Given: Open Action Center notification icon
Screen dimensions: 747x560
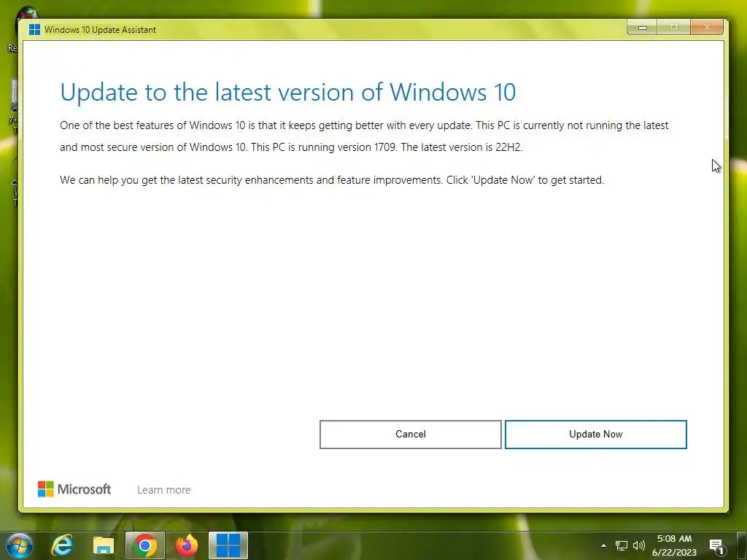Looking at the screenshot, I should 717,546.
